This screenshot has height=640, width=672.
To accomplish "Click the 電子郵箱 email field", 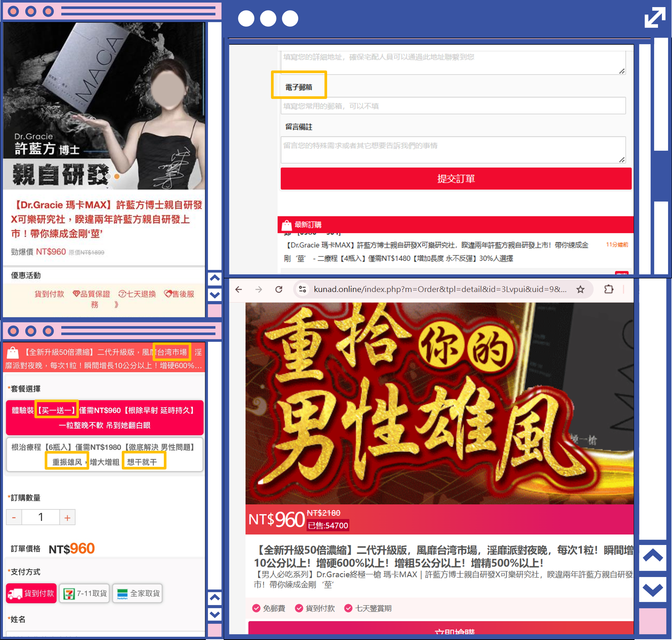I will pos(453,106).
